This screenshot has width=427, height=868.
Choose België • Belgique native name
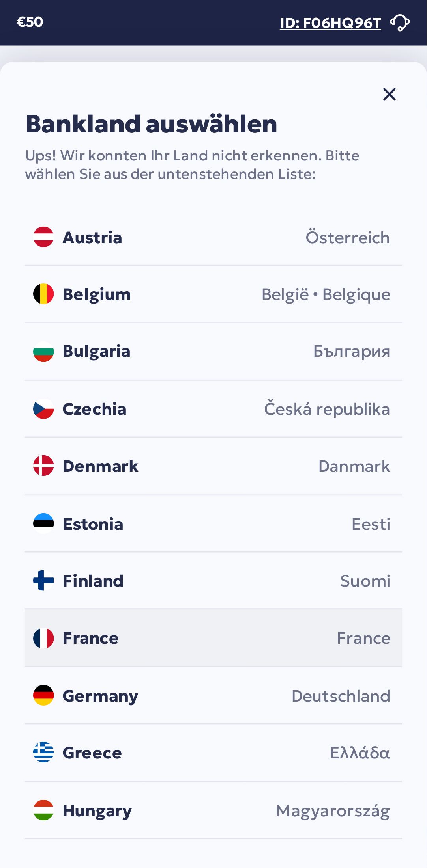coord(326,294)
